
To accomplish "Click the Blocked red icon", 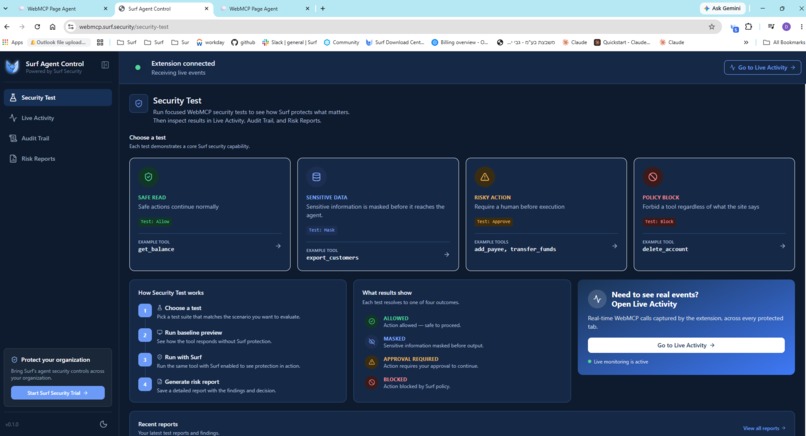I will click(371, 383).
